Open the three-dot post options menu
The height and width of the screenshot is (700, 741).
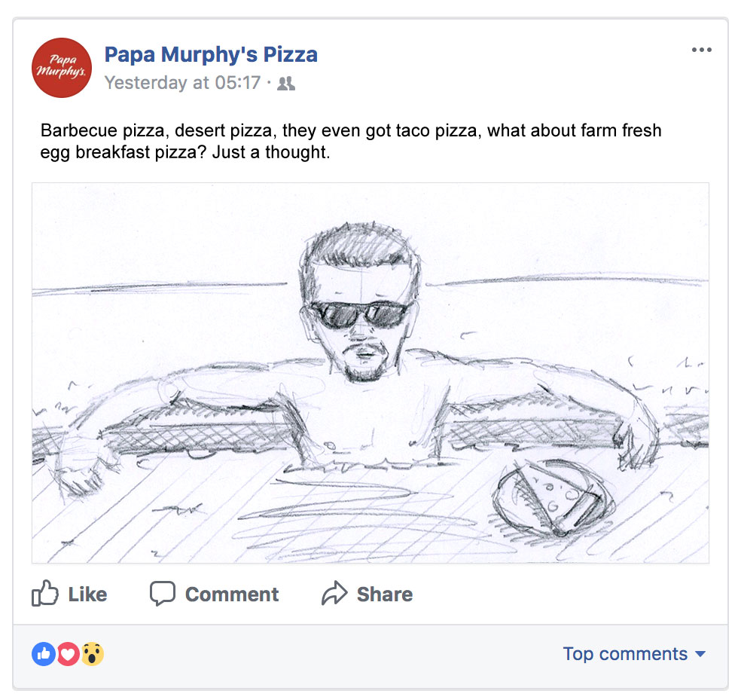pos(701,50)
